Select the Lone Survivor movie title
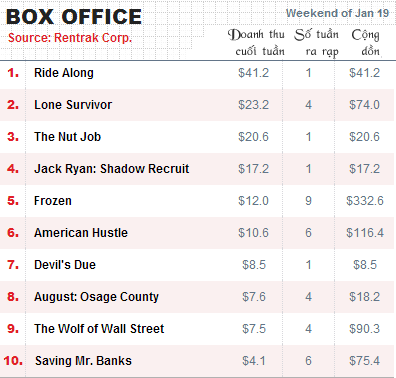Image resolution: width=396 pixels, height=378 pixels. click(73, 105)
